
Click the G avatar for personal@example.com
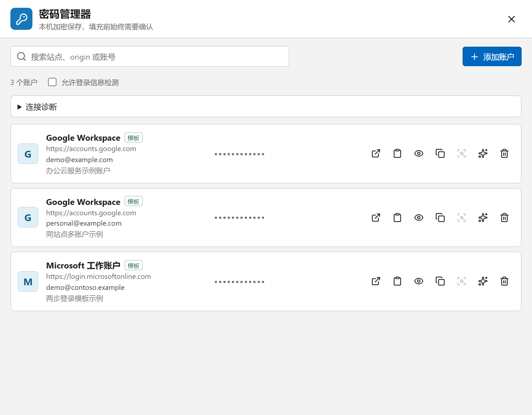28,217
